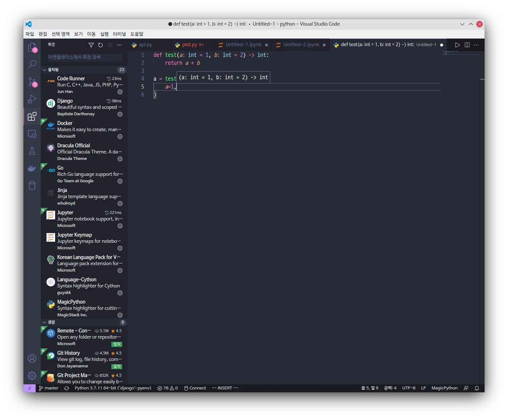Screen dimensions: 508x420
Task: Open the feedback icon in the status bar
Action: click(466, 388)
